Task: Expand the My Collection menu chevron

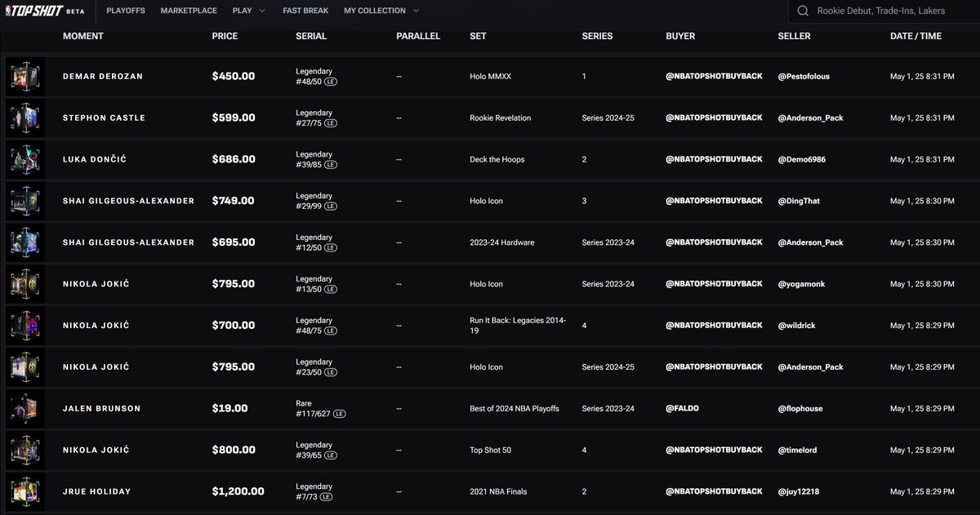Action: point(416,11)
